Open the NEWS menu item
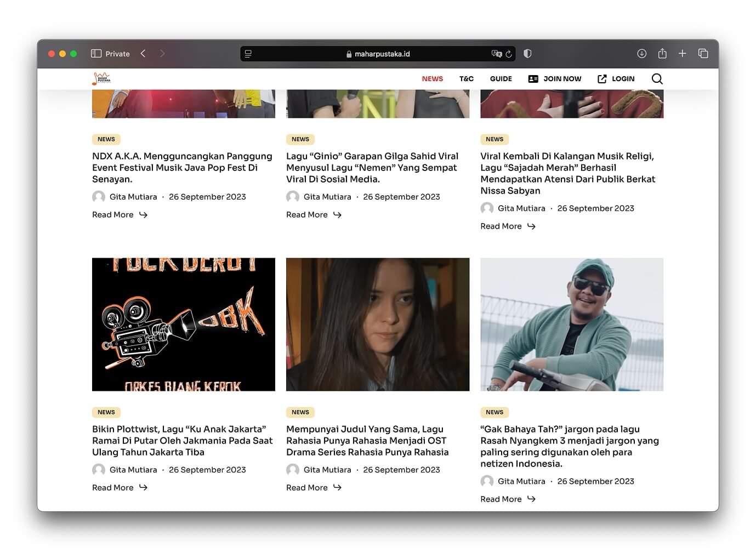756x552 pixels. tap(432, 79)
